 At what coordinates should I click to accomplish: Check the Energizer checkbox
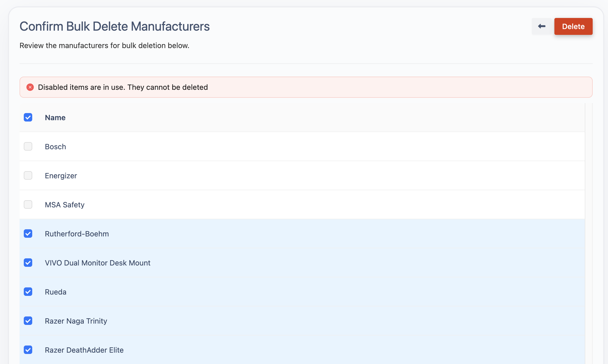[28, 175]
